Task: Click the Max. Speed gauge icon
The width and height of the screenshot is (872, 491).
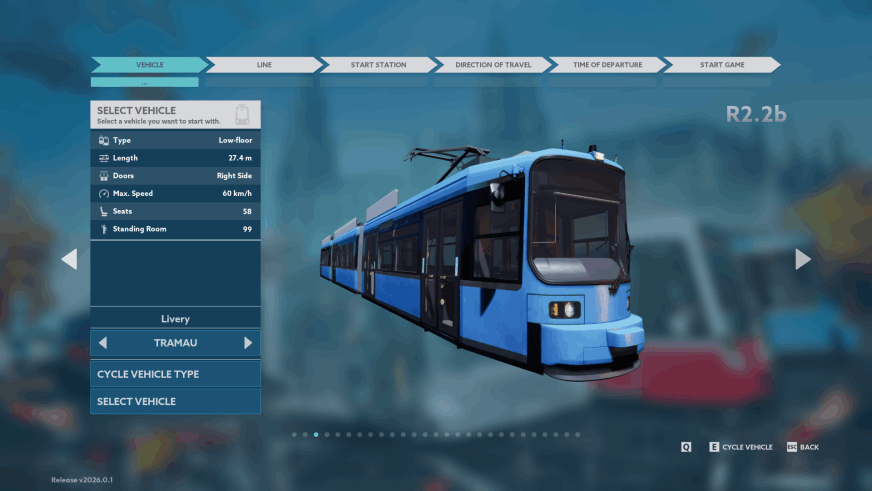Action: click(103, 194)
